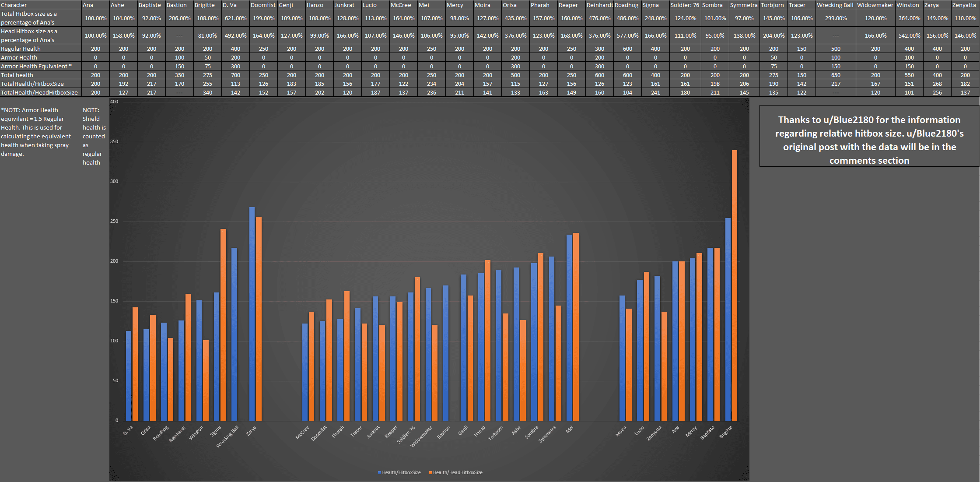The height and width of the screenshot is (482, 980).
Task: Click the 'Zenyatta' column header in table
Action: pyautogui.click(x=965, y=5)
